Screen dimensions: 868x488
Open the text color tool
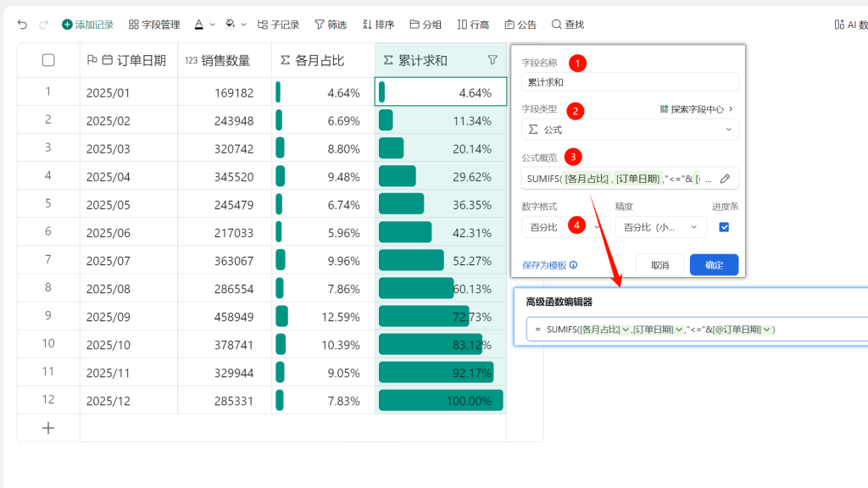[198, 25]
